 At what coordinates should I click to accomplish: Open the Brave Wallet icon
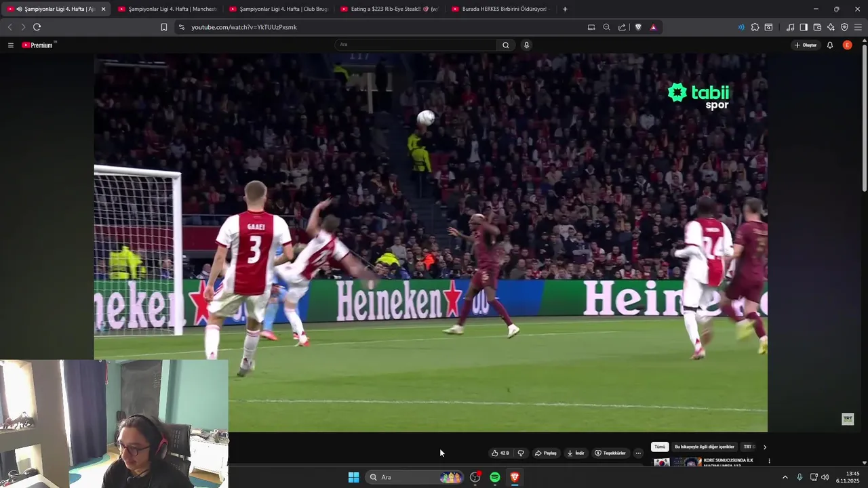(x=817, y=27)
